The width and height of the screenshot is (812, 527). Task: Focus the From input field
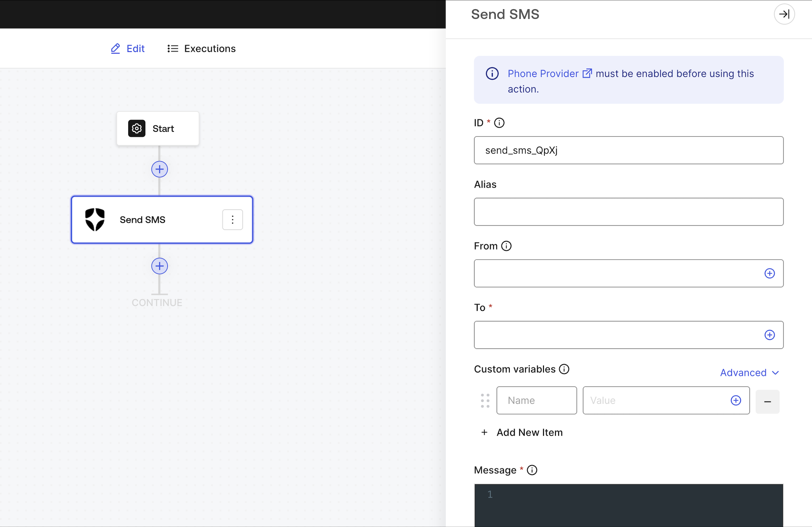click(x=628, y=273)
